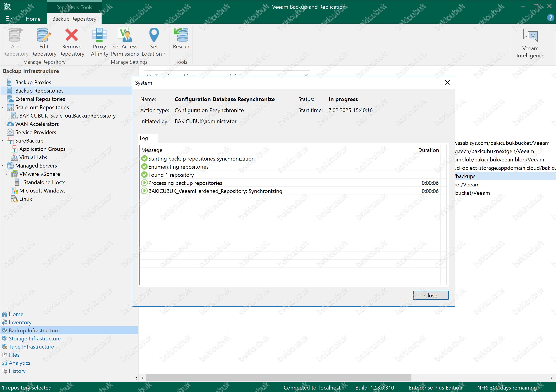This screenshot has height=392, width=556.
Task: Collapse the Managed Servers tree node
Action: [x=3, y=166]
